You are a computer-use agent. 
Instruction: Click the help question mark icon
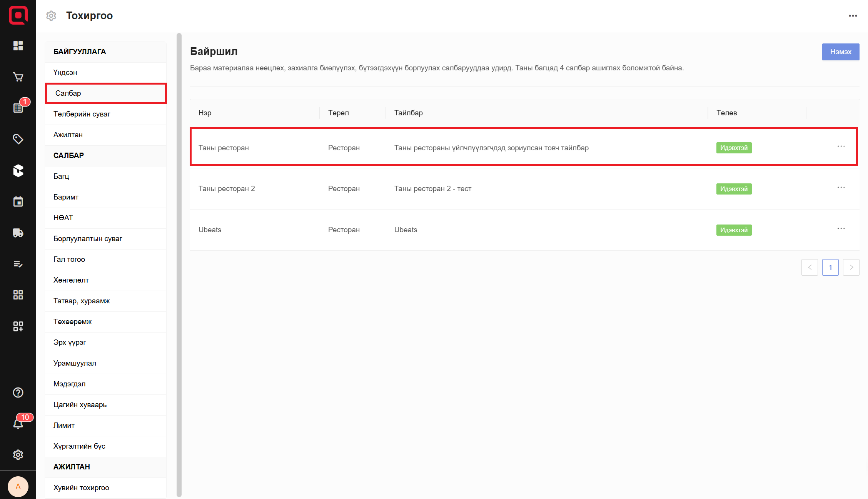(x=18, y=393)
